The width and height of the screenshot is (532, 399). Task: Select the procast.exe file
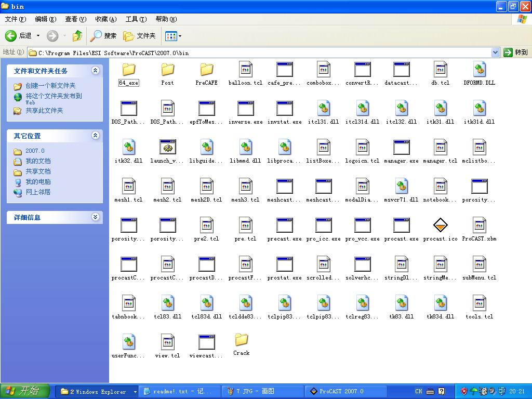coord(401,230)
